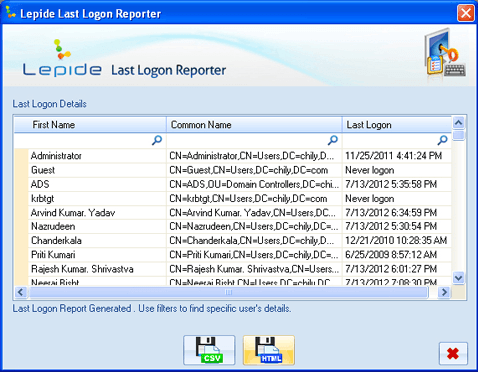Click Common Name filter search icon
Image resolution: width=478 pixels, height=372 pixels.
[x=333, y=140]
